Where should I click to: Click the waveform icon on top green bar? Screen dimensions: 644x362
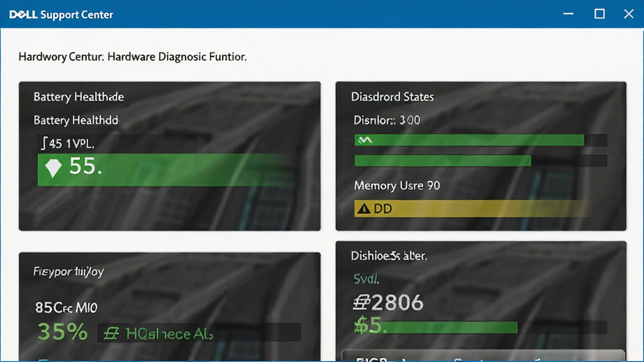click(x=365, y=140)
